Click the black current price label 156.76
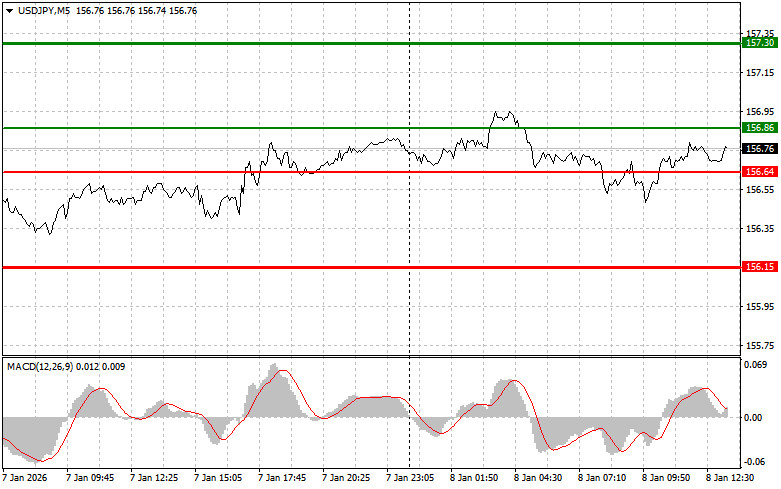This screenshot has width=781, height=489. click(760, 149)
